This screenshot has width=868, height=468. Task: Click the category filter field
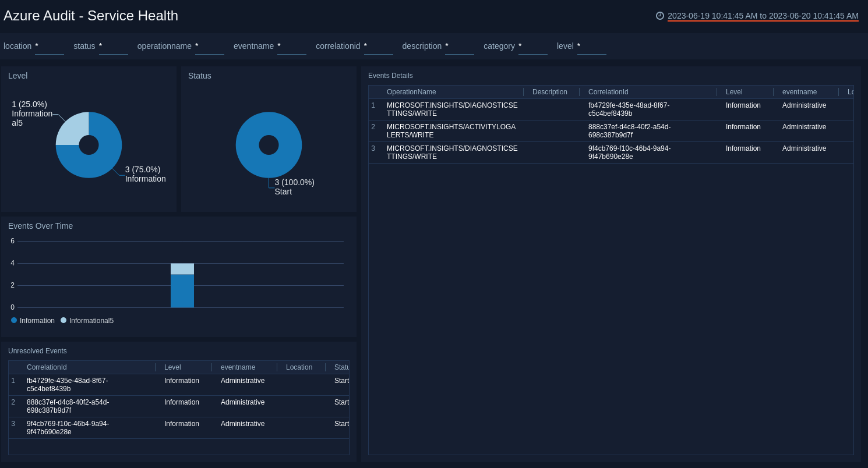pyautogui.click(x=533, y=46)
